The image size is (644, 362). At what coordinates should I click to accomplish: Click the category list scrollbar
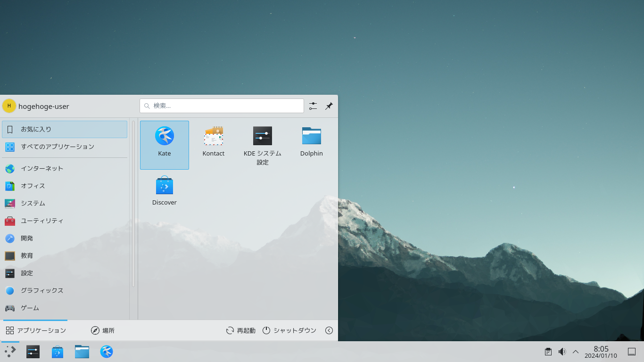point(133,204)
